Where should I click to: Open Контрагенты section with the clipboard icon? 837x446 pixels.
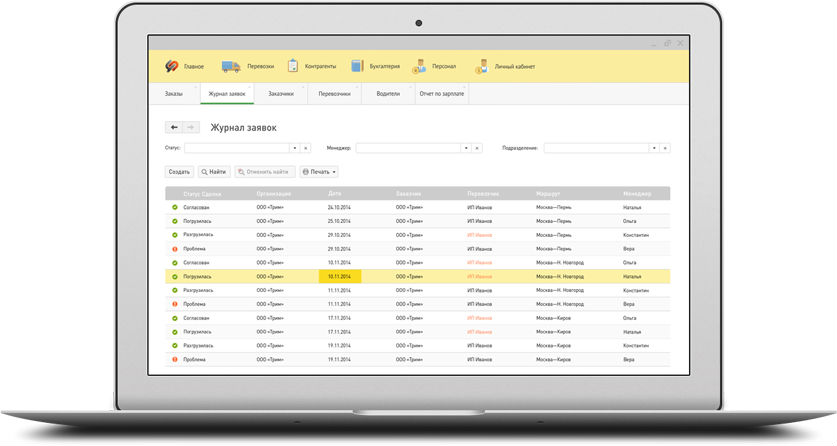pyautogui.click(x=293, y=66)
